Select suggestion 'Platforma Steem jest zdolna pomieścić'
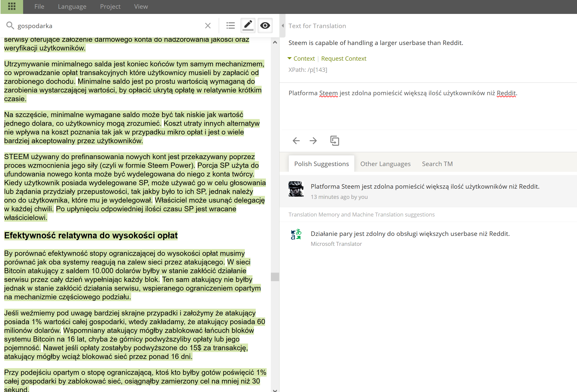 pos(425,186)
